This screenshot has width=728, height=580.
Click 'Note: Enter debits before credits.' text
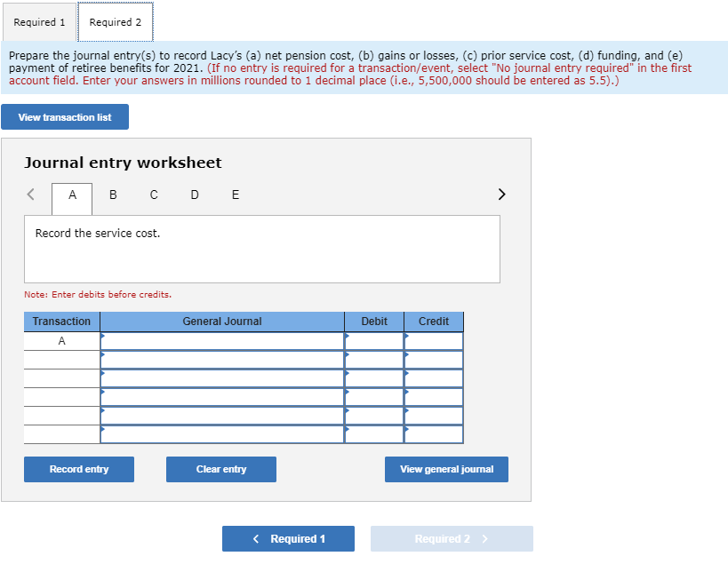tap(98, 294)
